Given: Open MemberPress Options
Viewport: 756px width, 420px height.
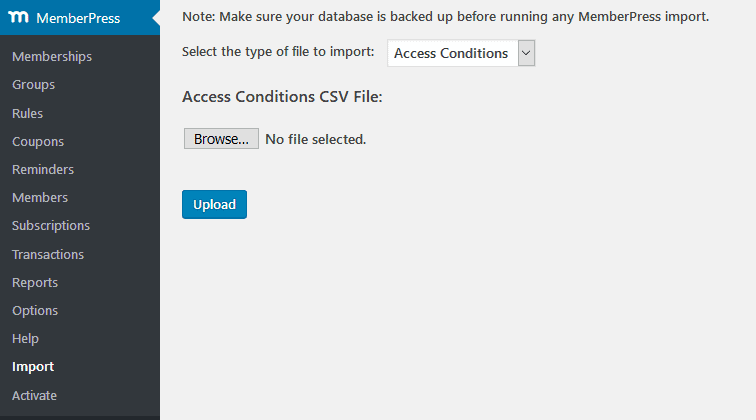Looking at the screenshot, I should pos(35,311).
